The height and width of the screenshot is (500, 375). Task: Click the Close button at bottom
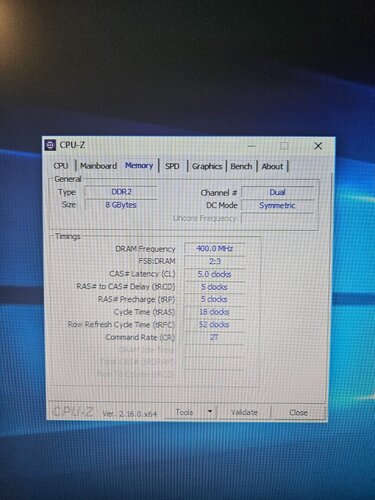298,413
